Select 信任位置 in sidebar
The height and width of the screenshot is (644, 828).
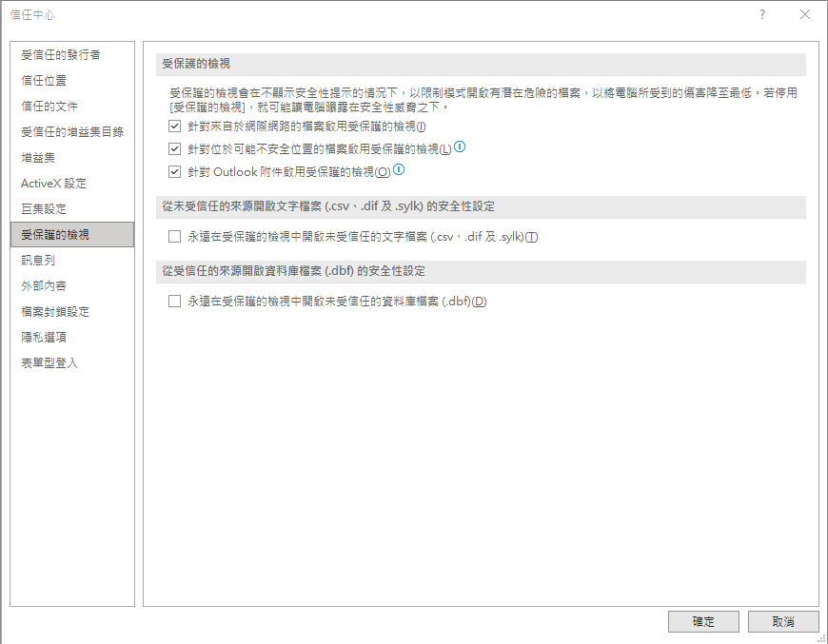click(x=72, y=80)
